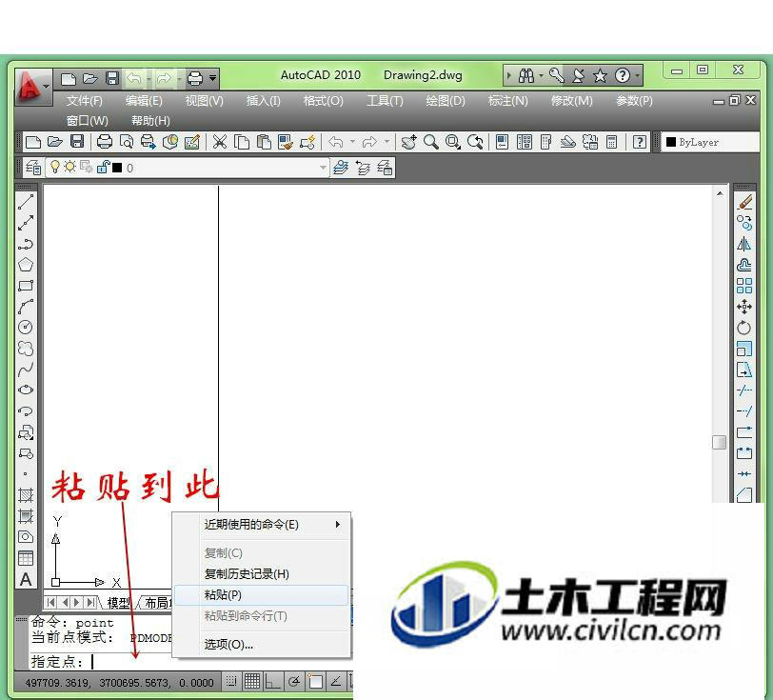Select the Multiline Text (A) tool
Viewport: 773px width, 700px height.
[26, 579]
